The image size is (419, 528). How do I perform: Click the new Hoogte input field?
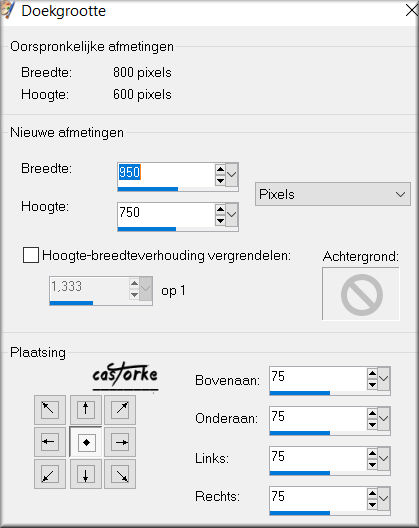tap(166, 214)
